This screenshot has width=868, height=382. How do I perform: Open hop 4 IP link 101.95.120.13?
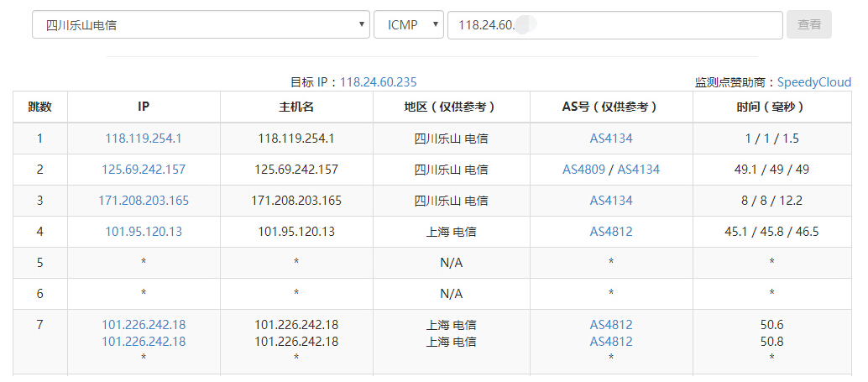click(x=144, y=232)
